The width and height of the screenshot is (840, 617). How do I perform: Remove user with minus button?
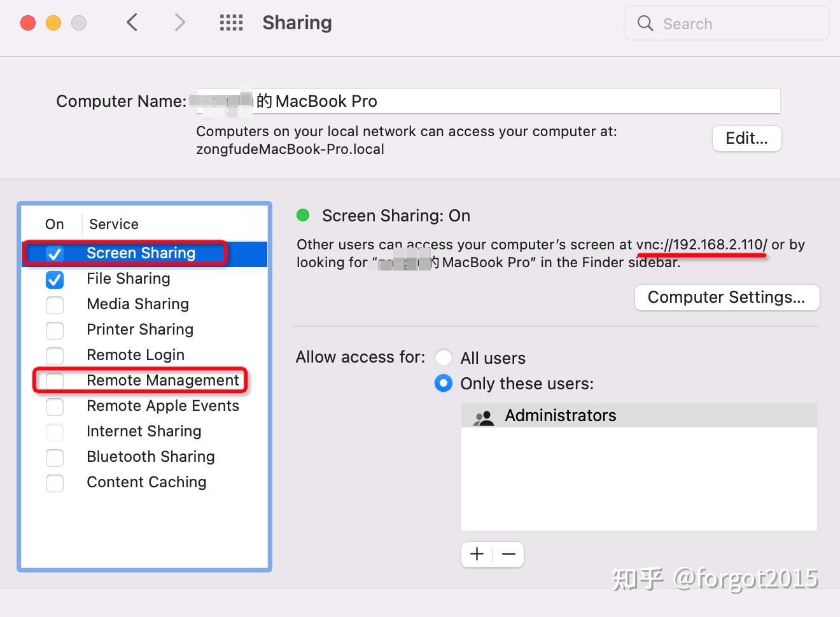[x=508, y=554]
